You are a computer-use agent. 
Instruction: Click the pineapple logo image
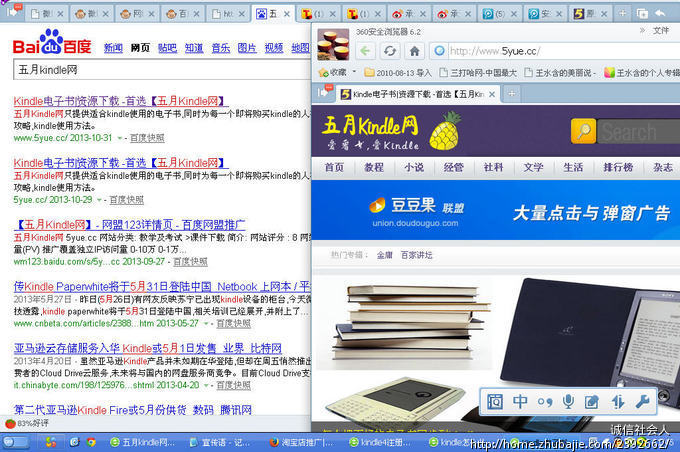click(445, 131)
